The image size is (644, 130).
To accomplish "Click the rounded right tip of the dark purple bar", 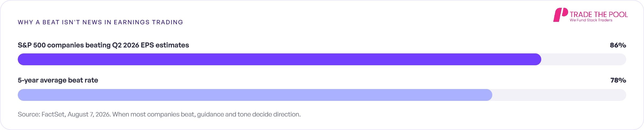I will (538, 59).
